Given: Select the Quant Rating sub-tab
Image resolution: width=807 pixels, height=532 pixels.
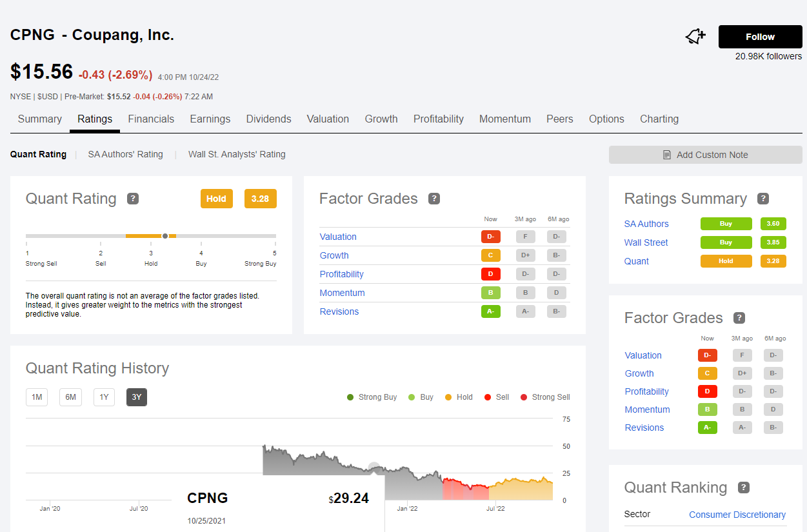Looking at the screenshot, I should (x=38, y=154).
